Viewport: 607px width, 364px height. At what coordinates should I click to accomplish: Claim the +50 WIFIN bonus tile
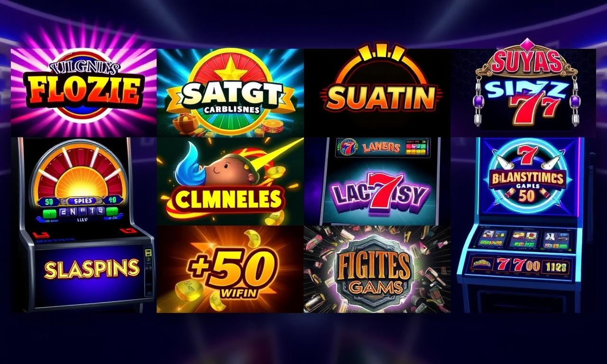[230, 269]
